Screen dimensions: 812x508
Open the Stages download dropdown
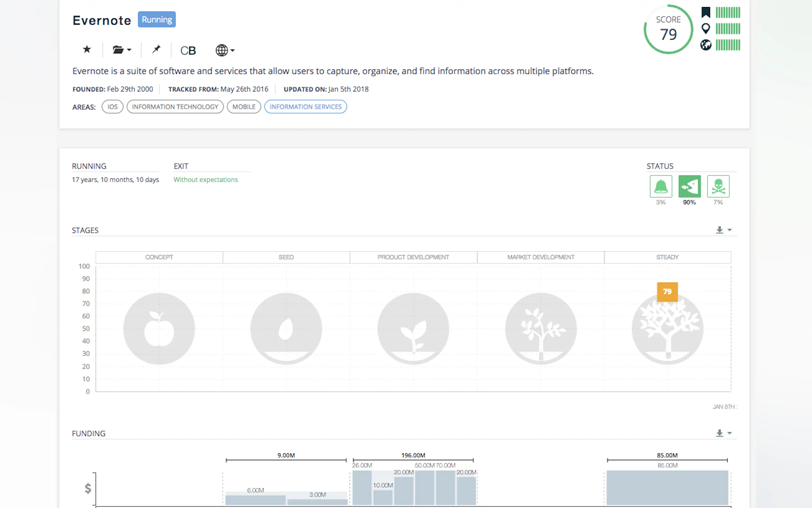click(723, 230)
